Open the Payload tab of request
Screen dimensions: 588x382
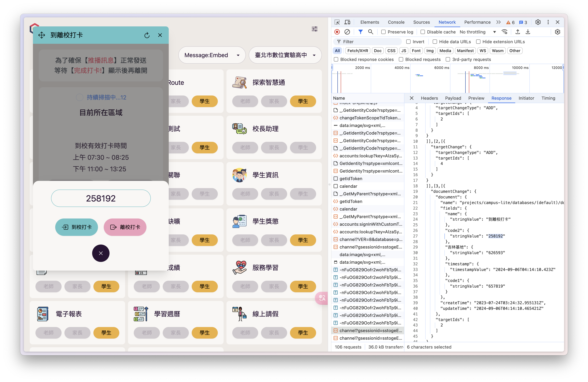click(x=453, y=98)
